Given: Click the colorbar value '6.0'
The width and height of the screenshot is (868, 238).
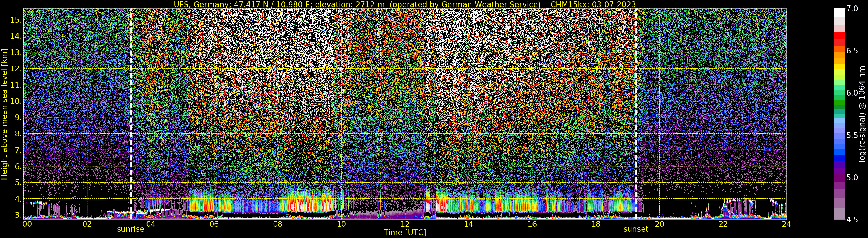Looking at the screenshot, I should point(852,93).
